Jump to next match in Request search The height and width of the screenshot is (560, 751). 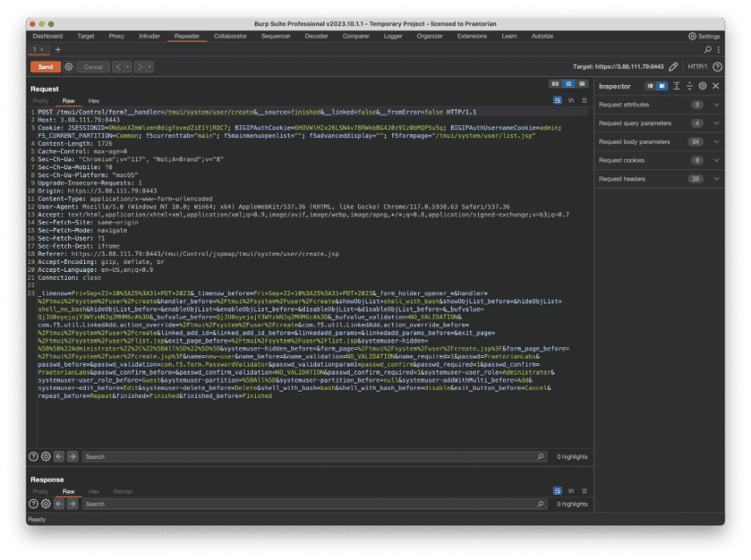72,457
